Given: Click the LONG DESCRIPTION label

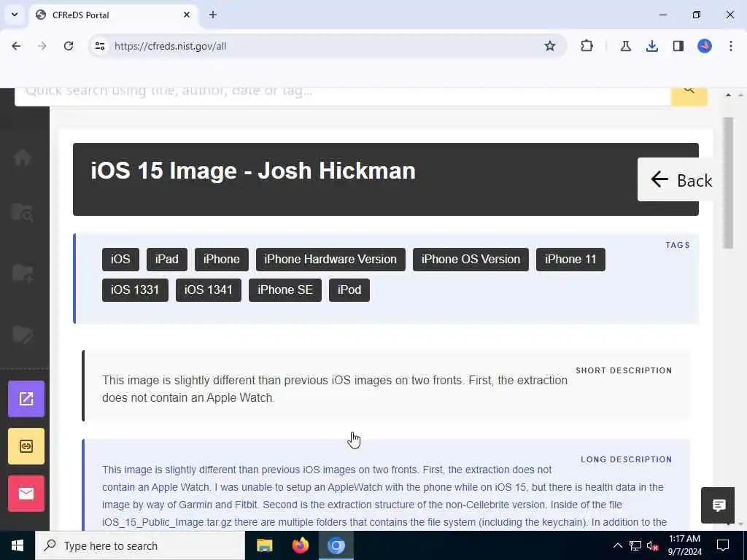Looking at the screenshot, I should (627, 459).
